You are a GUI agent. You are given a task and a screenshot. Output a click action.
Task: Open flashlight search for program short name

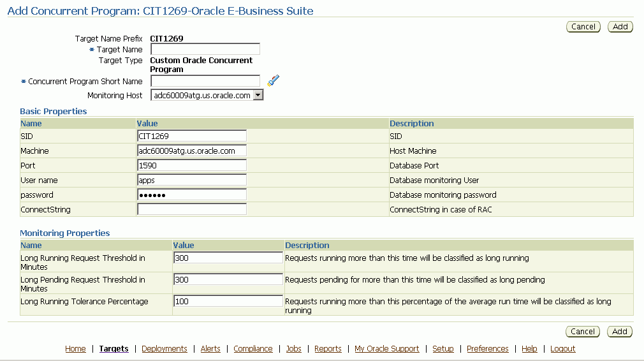click(273, 80)
